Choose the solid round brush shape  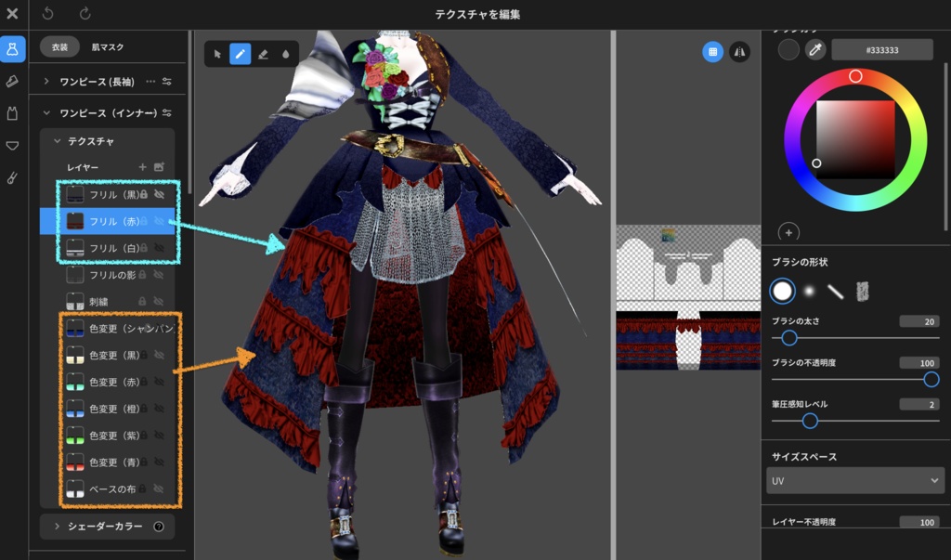click(782, 292)
